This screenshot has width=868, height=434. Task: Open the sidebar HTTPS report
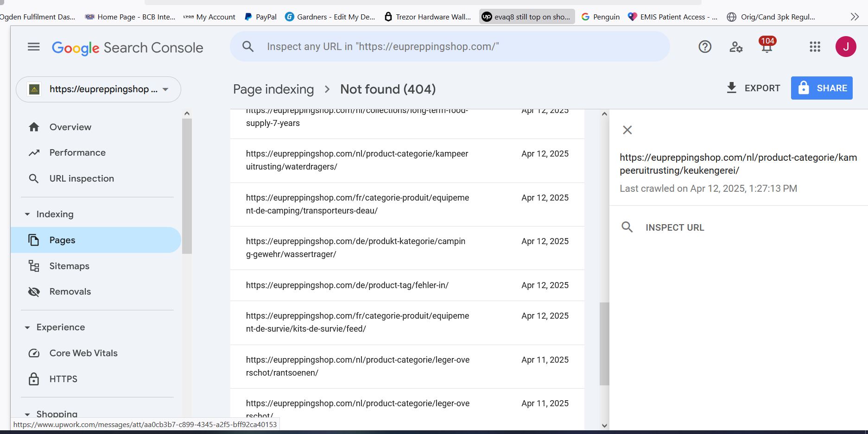(x=63, y=379)
